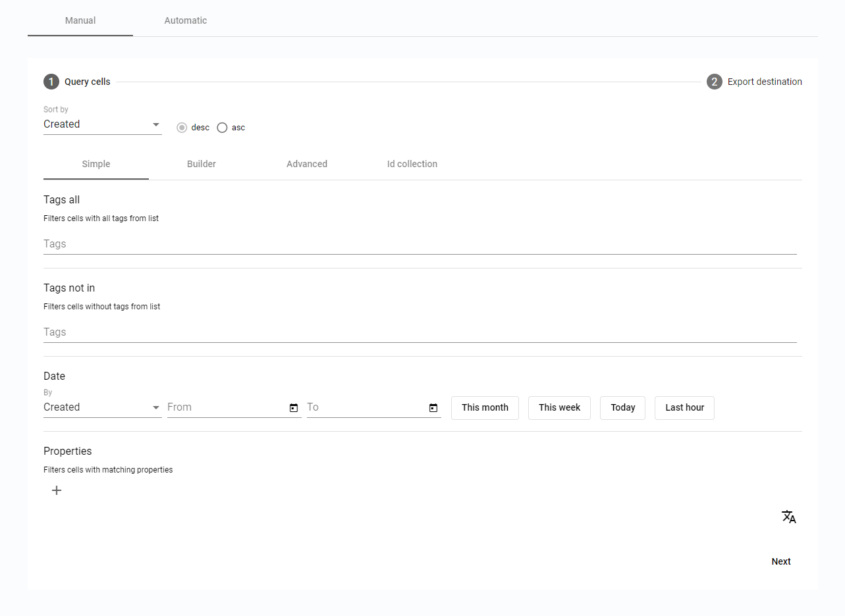The width and height of the screenshot is (845, 616).
Task: Switch to the Builder tab
Action: pos(202,164)
